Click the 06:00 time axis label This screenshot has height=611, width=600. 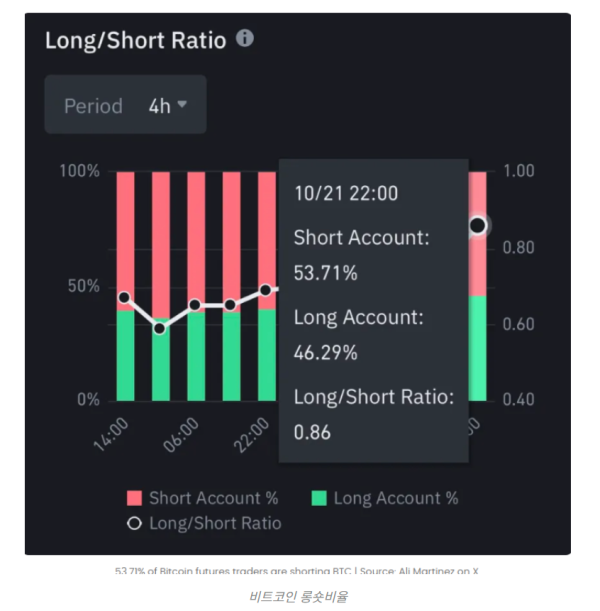(x=181, y=434)
